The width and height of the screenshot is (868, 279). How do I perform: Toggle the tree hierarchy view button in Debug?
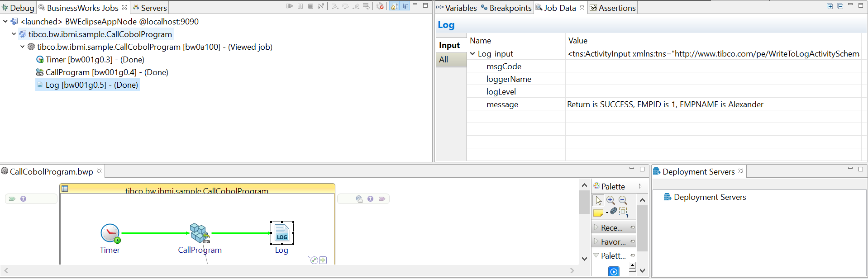tap(405, 6)
